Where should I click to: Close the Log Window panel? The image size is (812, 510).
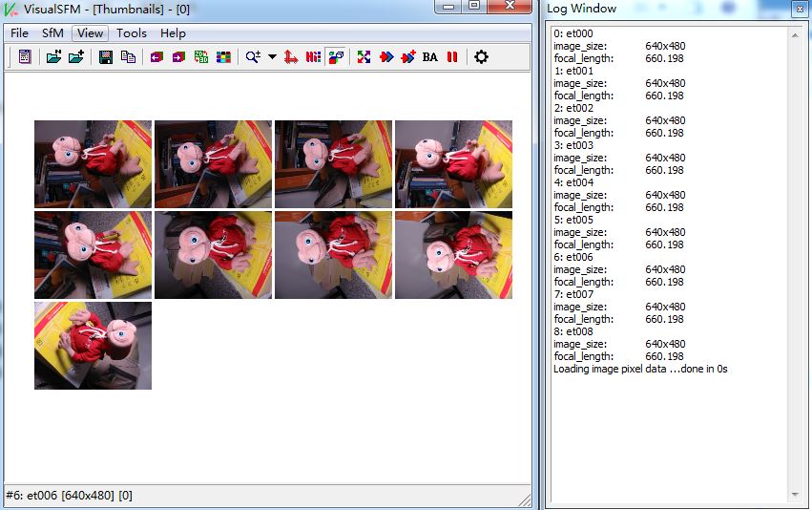tap(801, 9)
